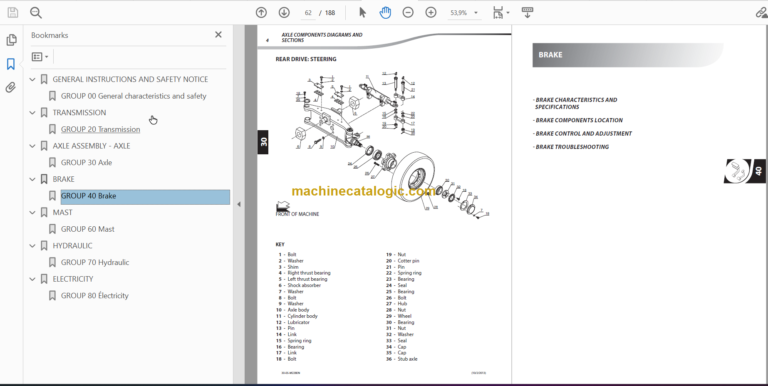Zoom out with the minus icon
Image resolution: width=768 pixels, height=386 pixels.
(408, 13)
